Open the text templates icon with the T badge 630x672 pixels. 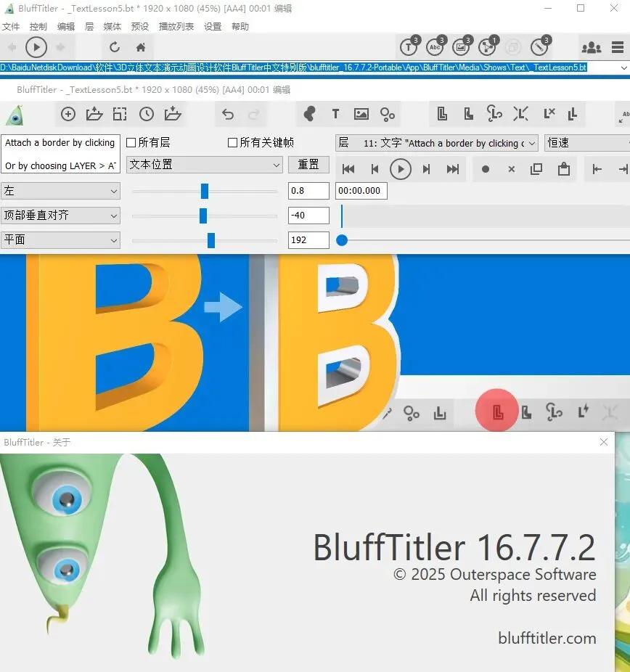tap(409, 46)
